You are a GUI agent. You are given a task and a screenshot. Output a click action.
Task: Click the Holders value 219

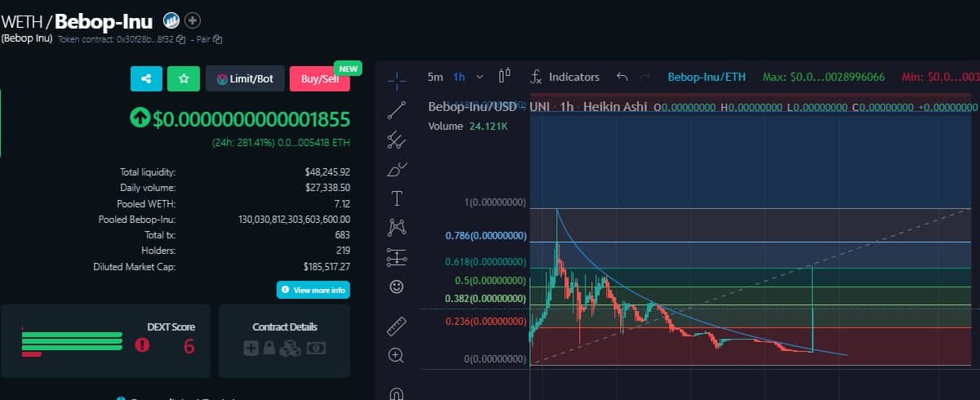(x=343, y=251)
